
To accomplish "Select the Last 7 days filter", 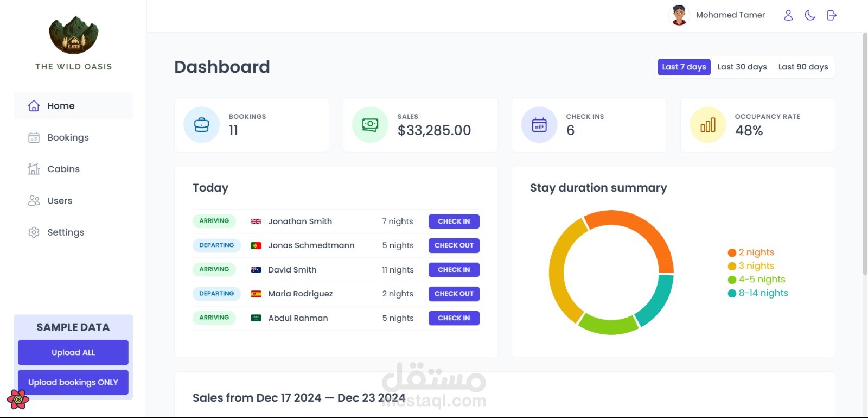I will (684, 67).
